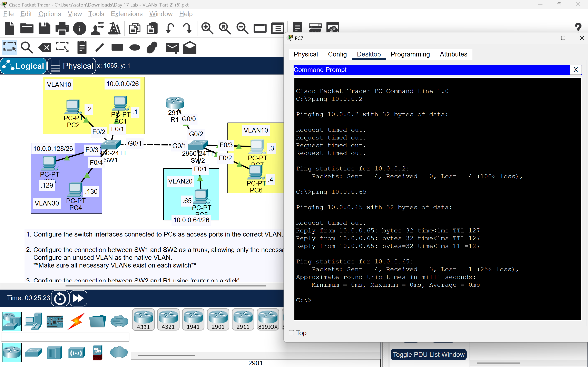Viewport: 588px width, 367px height.
Task: Close the Command Prompt with X button
Action: click(575, 70)
